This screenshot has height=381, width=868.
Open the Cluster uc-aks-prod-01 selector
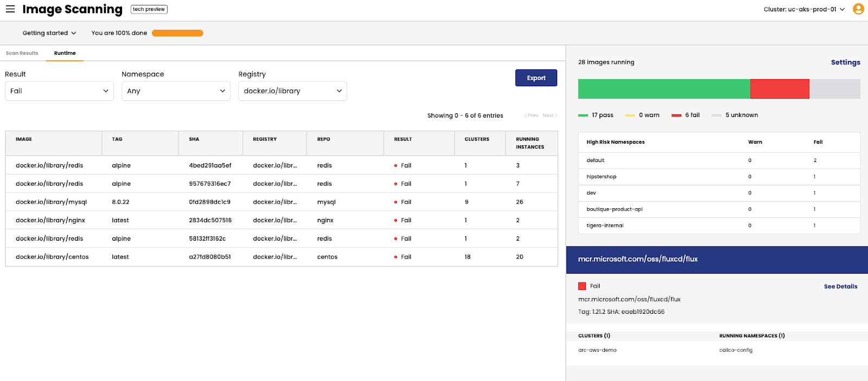point(805,9)
